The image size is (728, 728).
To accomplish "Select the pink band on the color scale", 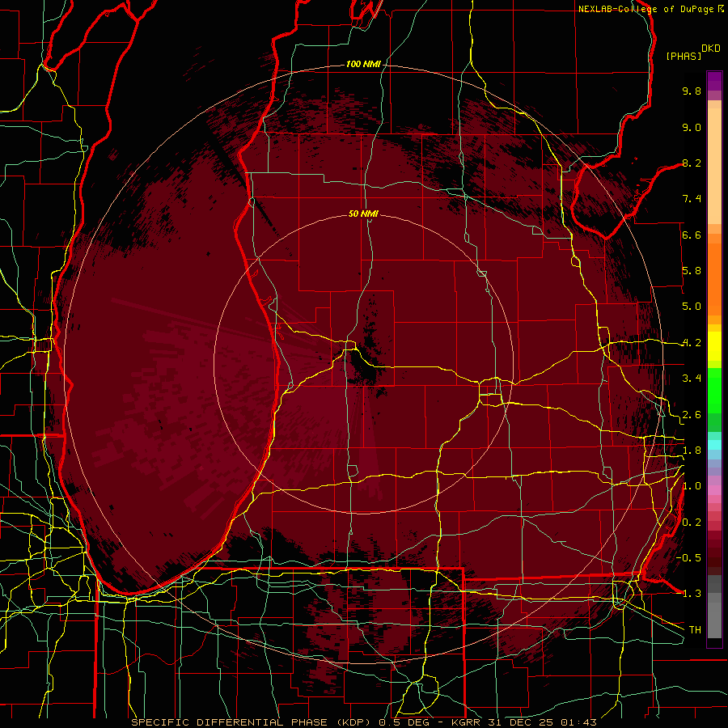I will [x=714, y=490].
